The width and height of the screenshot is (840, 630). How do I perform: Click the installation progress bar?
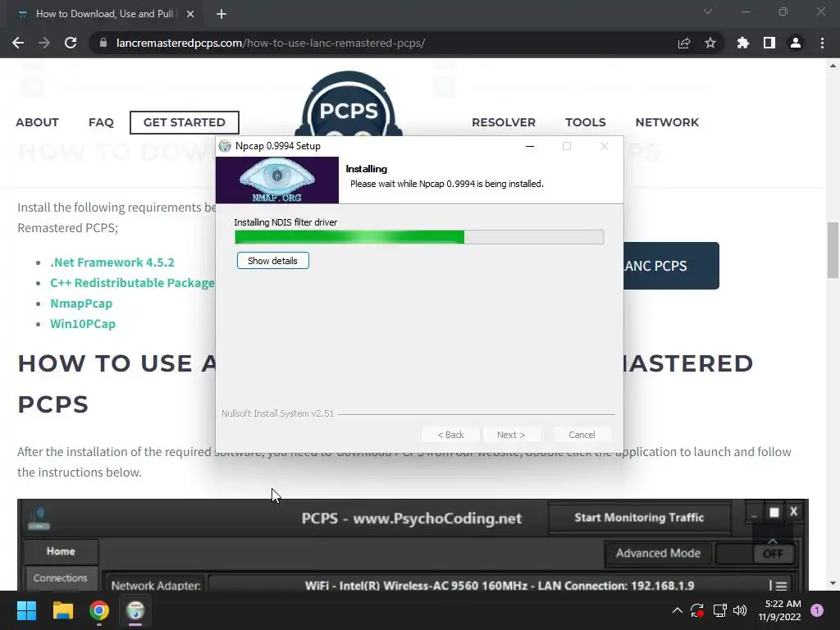coord(419,237)
